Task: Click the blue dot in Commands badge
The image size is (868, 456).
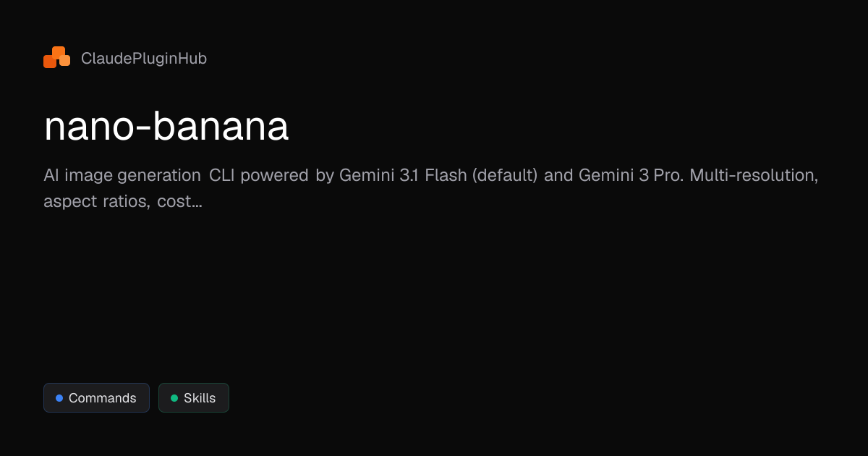Action: coord(59,398)
